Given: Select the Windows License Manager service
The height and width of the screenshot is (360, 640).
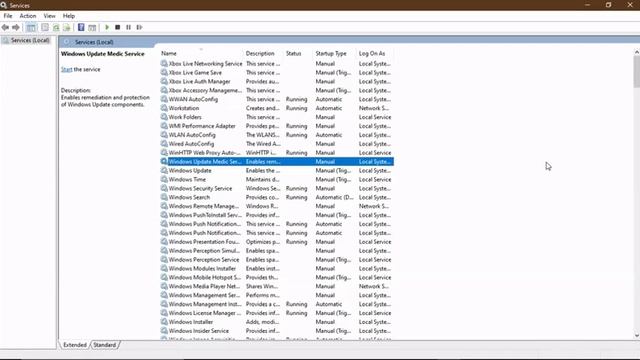Looking at the screenshot, I should 277,313.
